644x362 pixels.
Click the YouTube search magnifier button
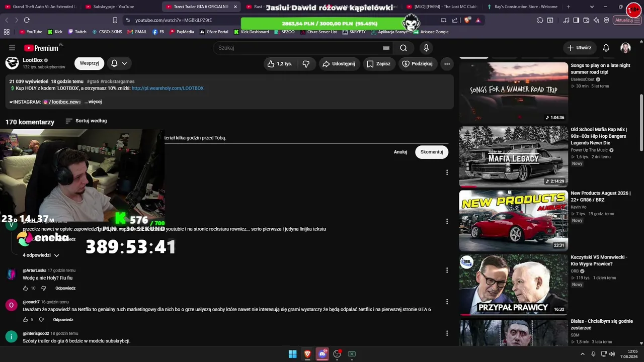pyautogui.click(x=403, y=48)
